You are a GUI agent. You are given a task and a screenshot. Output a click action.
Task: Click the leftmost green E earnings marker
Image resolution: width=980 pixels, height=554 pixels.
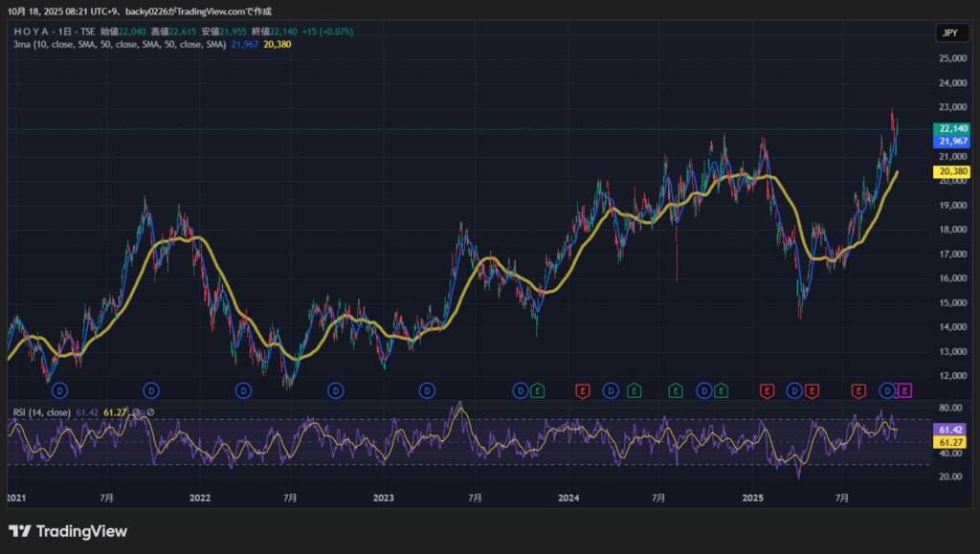538,390
